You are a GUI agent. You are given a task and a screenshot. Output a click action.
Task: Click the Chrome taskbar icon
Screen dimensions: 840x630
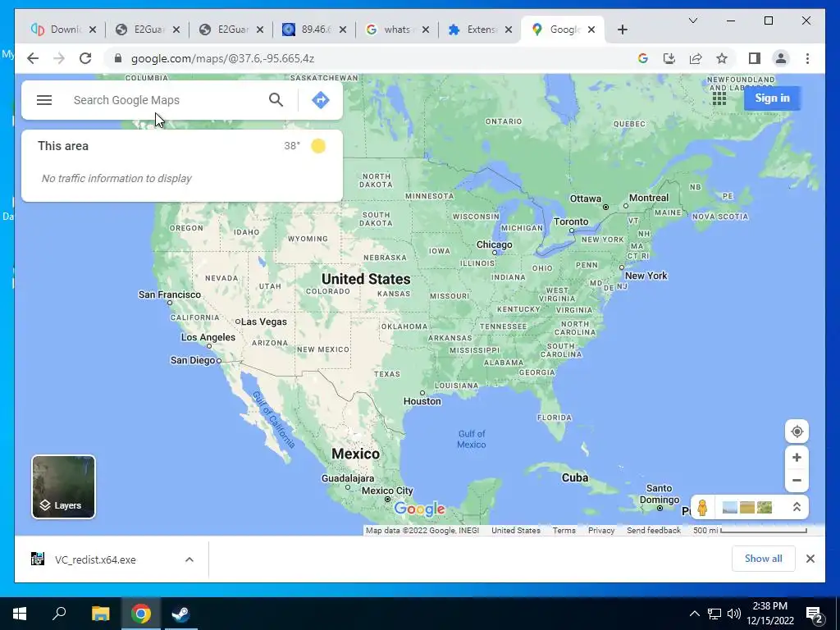pos(141,614)
